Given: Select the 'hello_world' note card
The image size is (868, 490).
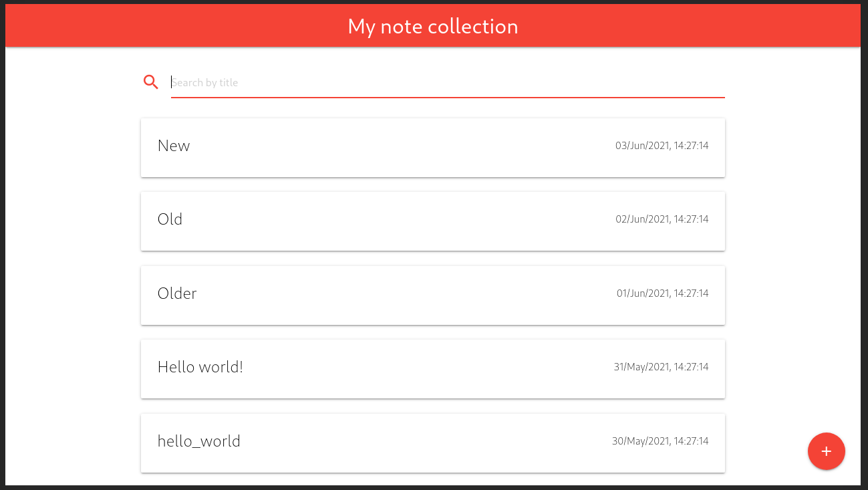Looking at the screenshot, I should pos(433,443).
